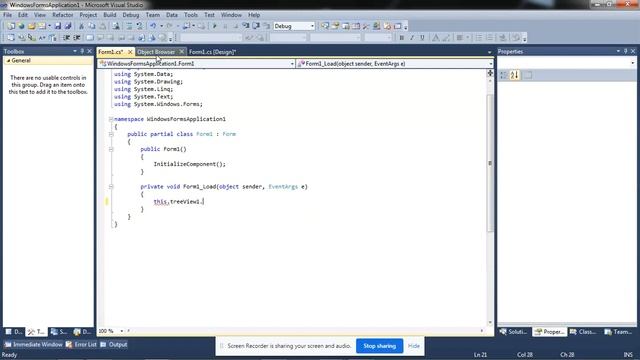Click the New Project toolbar icon

tap(11, 26)
